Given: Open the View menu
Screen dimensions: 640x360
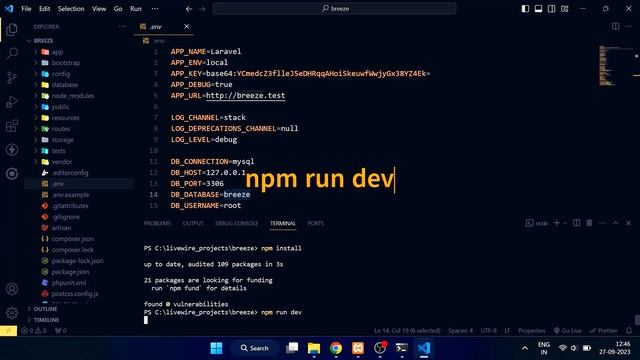Looking at the screenshot, I should (99, 9).
